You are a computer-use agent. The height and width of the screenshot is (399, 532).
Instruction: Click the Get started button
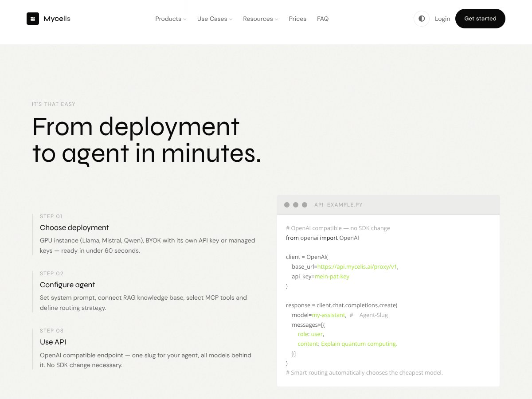480,19
